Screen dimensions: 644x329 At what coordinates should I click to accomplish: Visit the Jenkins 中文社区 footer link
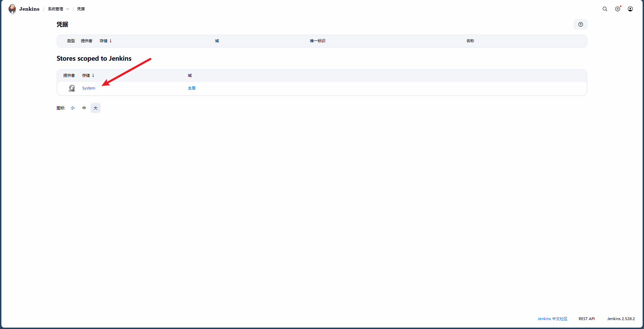pyautogui.click(x=553, y=319)
